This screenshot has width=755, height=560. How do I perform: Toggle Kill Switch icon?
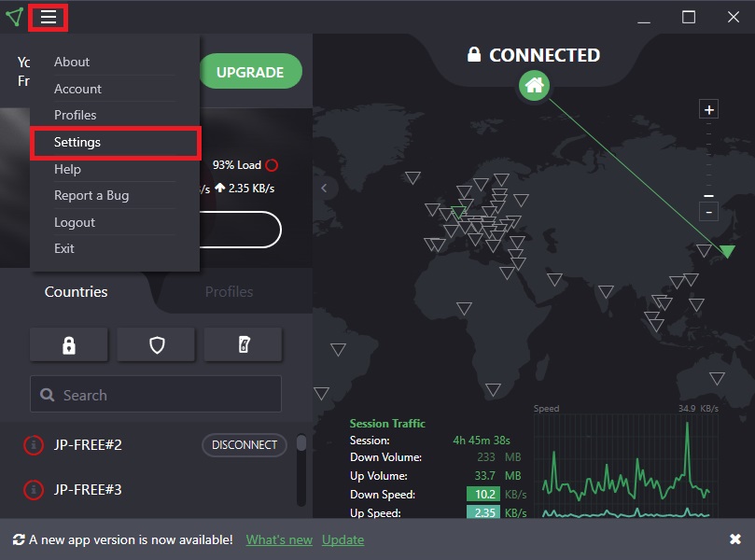pyautogui.click(x=244, y=344)
